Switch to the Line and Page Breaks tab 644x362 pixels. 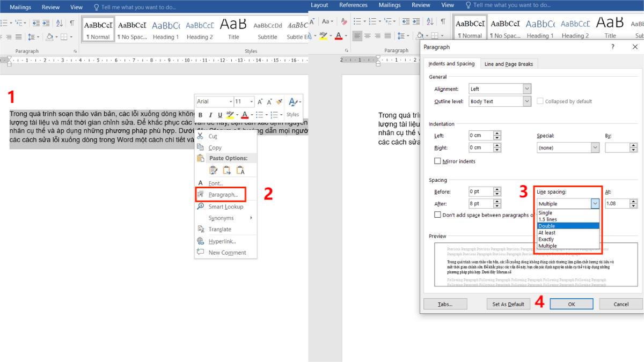509,64
